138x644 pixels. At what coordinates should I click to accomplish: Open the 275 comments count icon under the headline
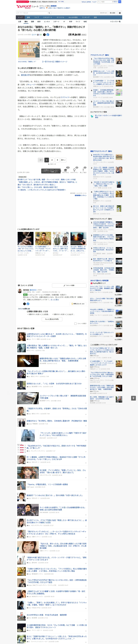[34, 35]
